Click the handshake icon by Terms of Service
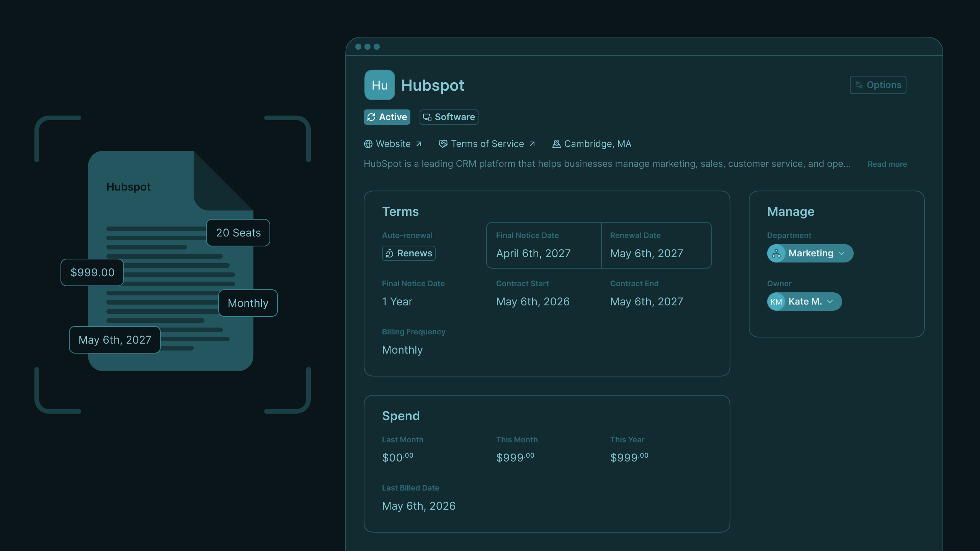 click(443, 144)
